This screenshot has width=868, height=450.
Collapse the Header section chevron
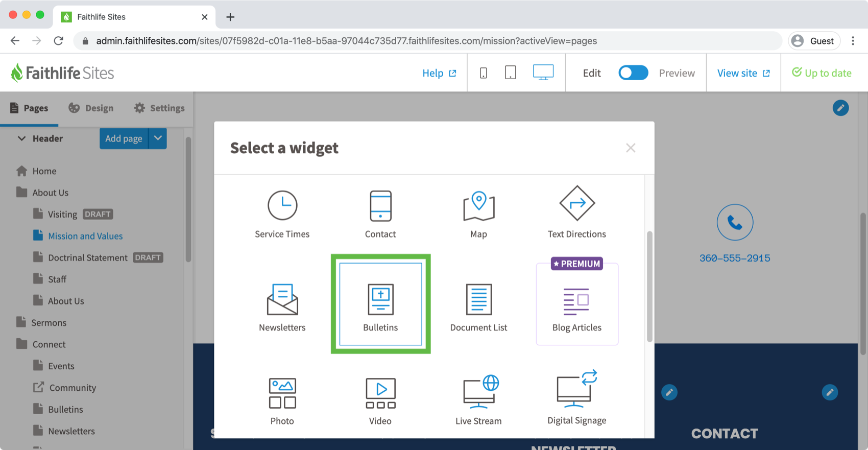click(x=21, y=138)
